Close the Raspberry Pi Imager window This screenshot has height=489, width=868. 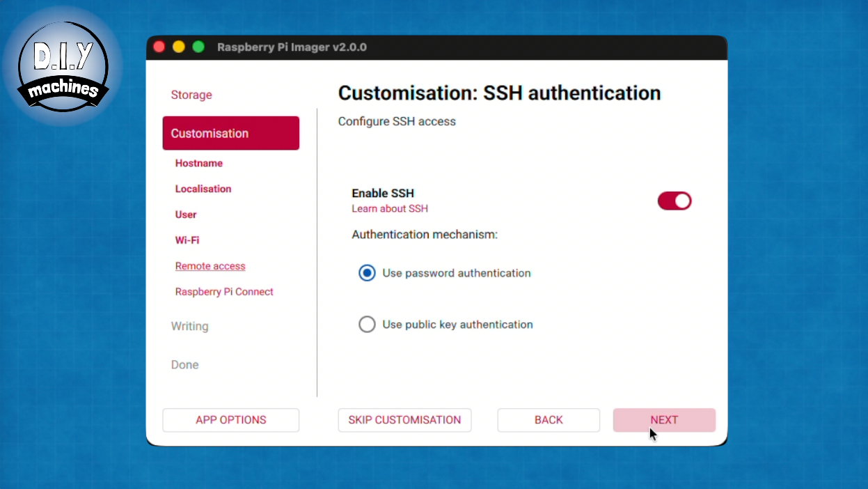(x=159, y=47)
